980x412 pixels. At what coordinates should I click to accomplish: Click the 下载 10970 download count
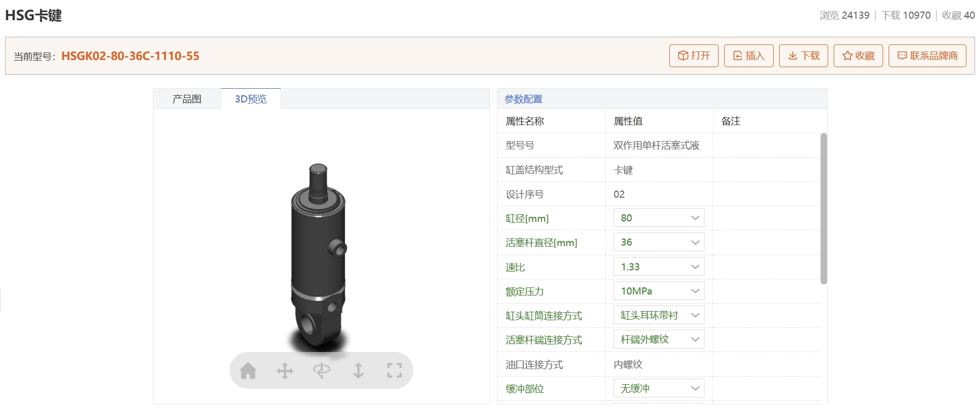tap(906, 15)
